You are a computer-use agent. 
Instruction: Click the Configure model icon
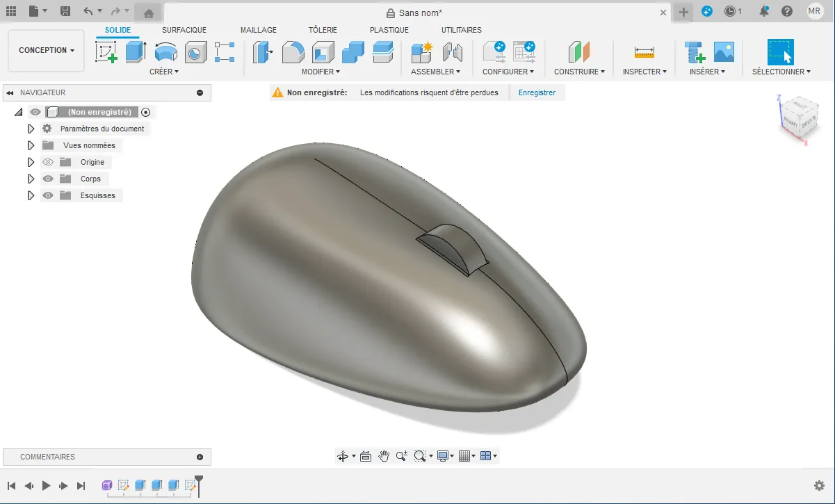point(494,52)
